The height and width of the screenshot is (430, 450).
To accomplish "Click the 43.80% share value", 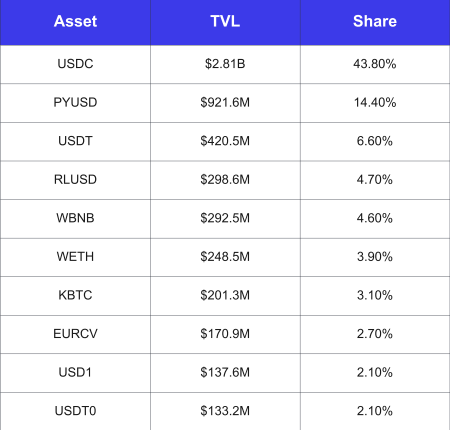I will pos(375,64).
